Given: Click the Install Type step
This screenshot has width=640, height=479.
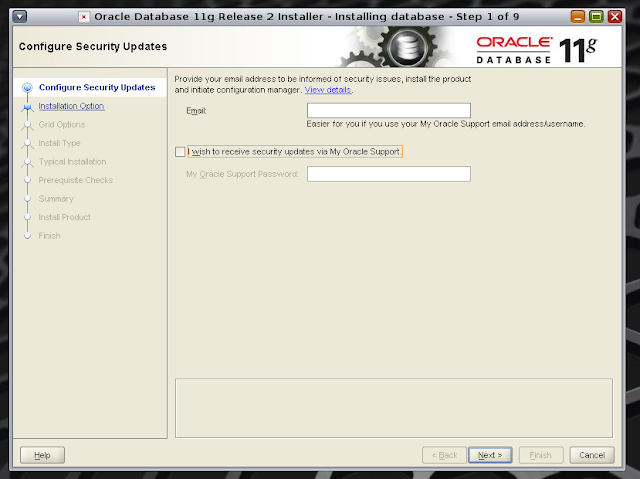Looking at the screenshot, I should pyautogui.click(x=59, y=143).
